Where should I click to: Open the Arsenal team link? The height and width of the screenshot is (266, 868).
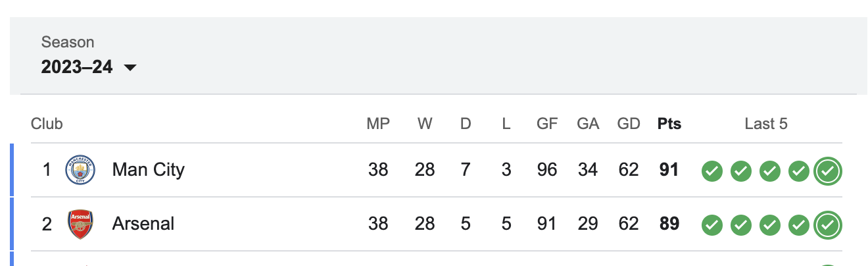tap(143, 224)
